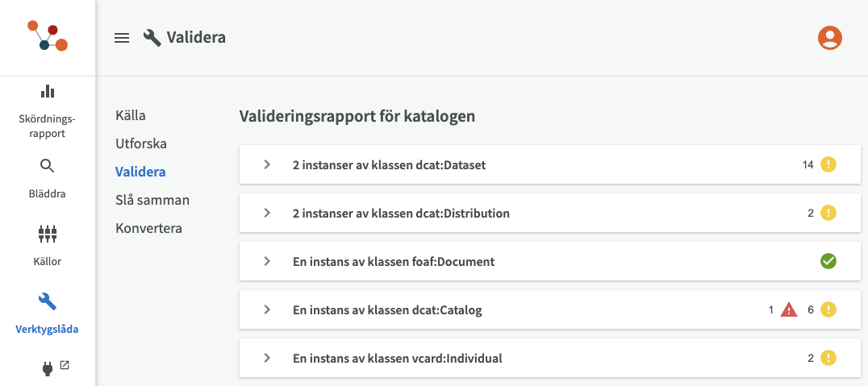Expand the foaf:Document instance row
The image size is (868, 386).
(x=267, y=262)
